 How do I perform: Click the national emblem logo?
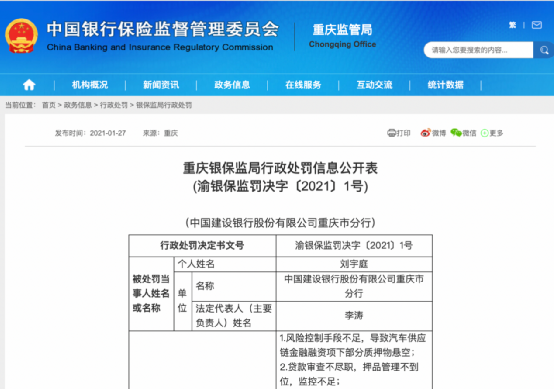(x=21, y=36)
